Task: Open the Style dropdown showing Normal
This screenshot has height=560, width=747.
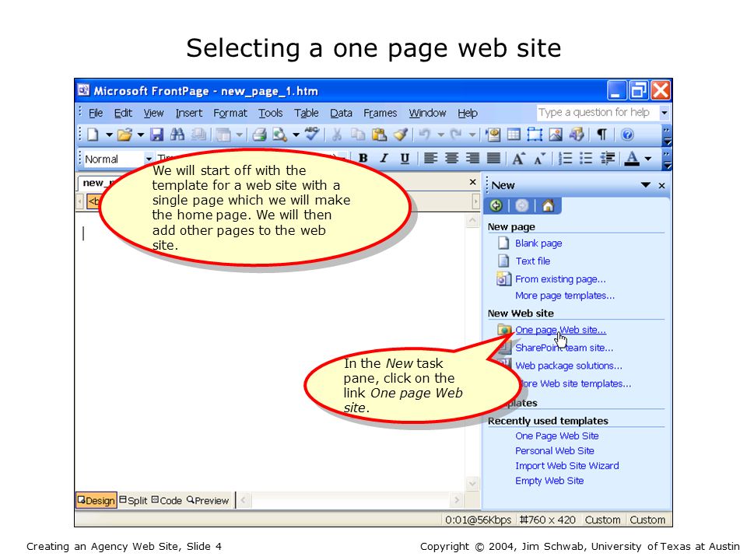Action: click(149, 159)
